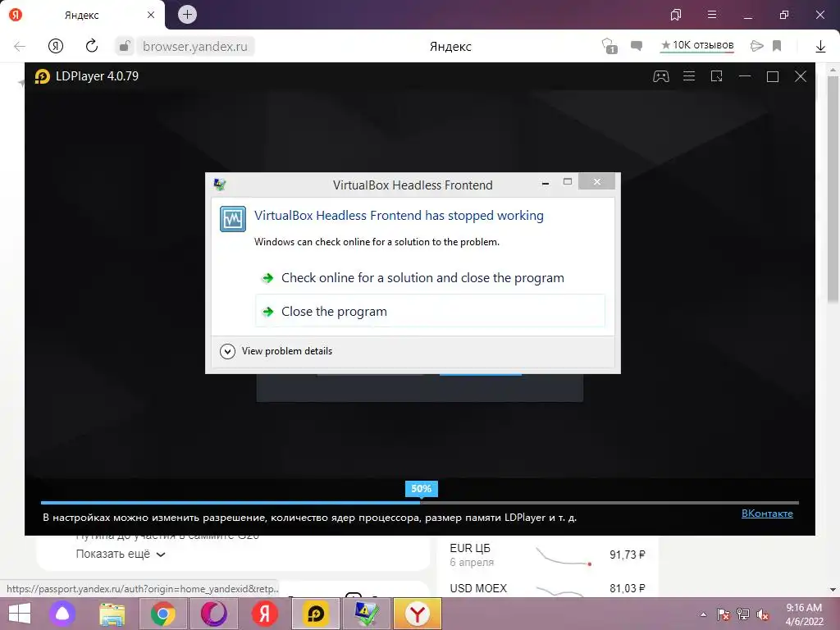840x630 pixels.
Task: Close the Яндекс tab
Action: click(151, 15)
